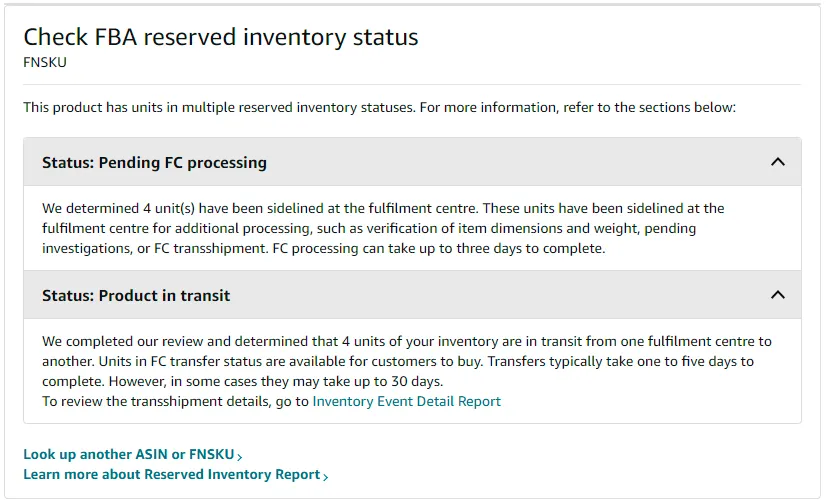Click the 'We determined 4 unit(s)' text
Viewport: 826px width, 504px height.
(119, 209)
